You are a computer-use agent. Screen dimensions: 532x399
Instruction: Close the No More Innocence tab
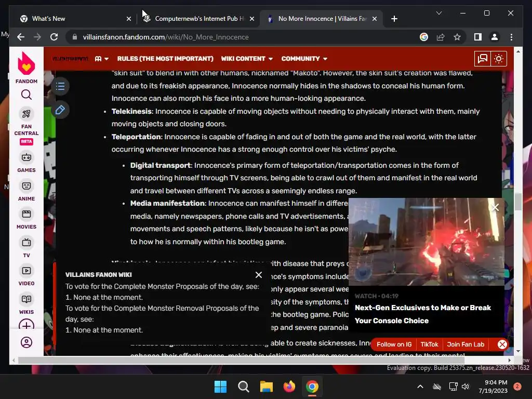tap(374, 19)
